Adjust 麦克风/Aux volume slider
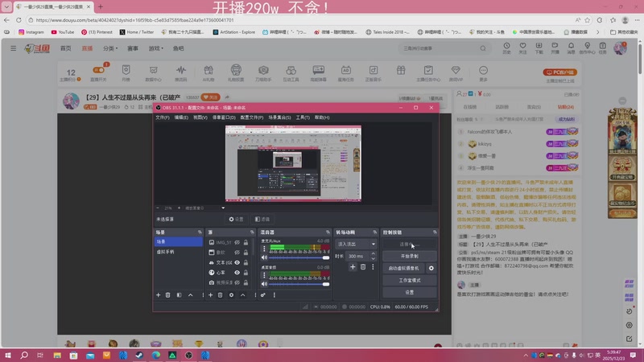Screen dimensions: 644x362 click(x=299, y=257)
